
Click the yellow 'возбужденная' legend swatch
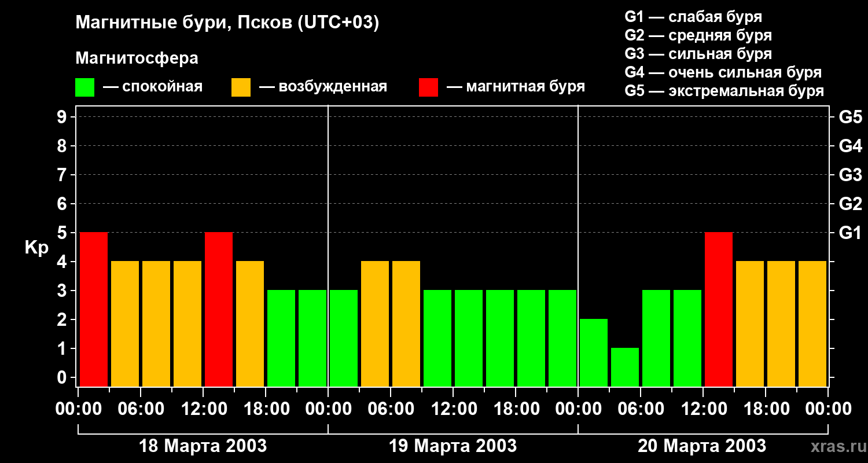coord(241,87)
